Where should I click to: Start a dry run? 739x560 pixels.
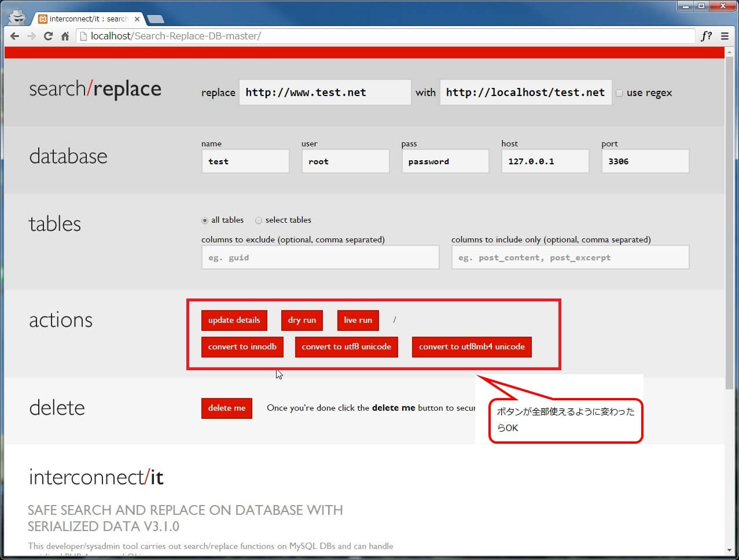pos(302,320)
